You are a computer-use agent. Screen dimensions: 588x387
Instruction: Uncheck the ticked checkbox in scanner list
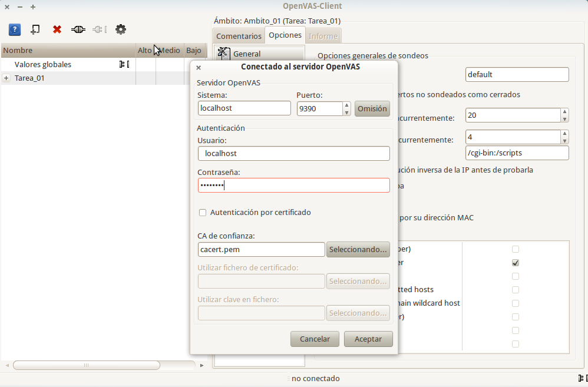(x=516, y=263)
